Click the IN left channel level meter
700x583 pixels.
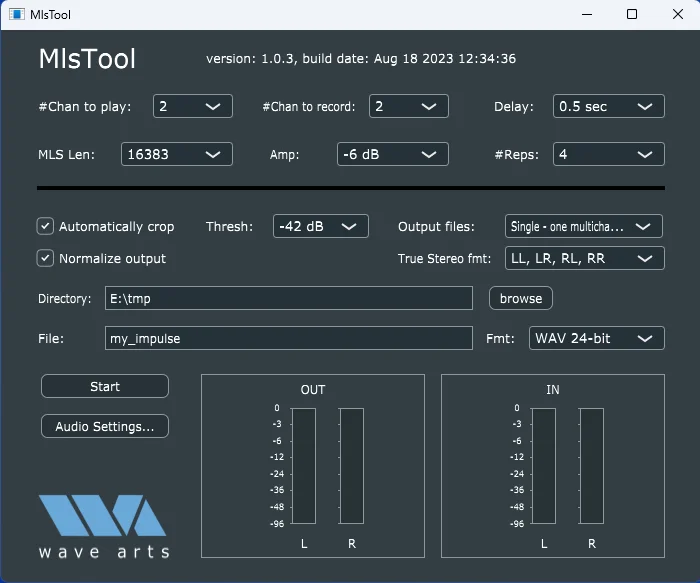(544, 466)
